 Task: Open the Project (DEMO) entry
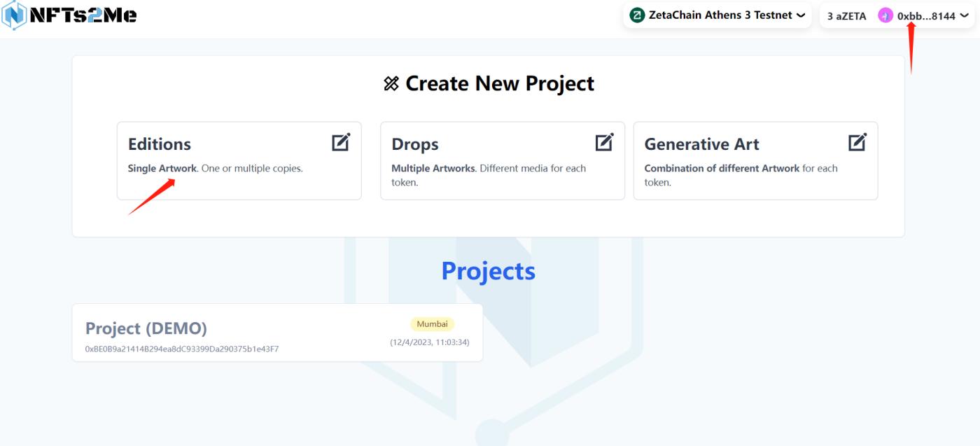[x=277, y=333]
